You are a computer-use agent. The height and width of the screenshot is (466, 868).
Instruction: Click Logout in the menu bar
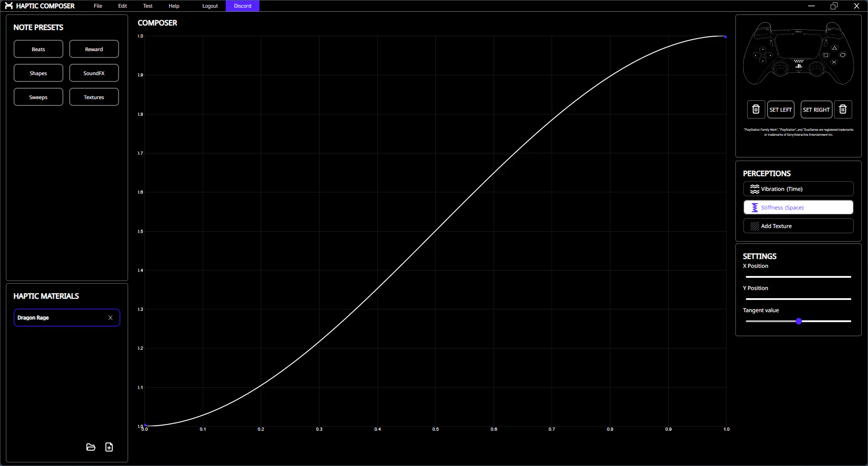click(210, 6)
